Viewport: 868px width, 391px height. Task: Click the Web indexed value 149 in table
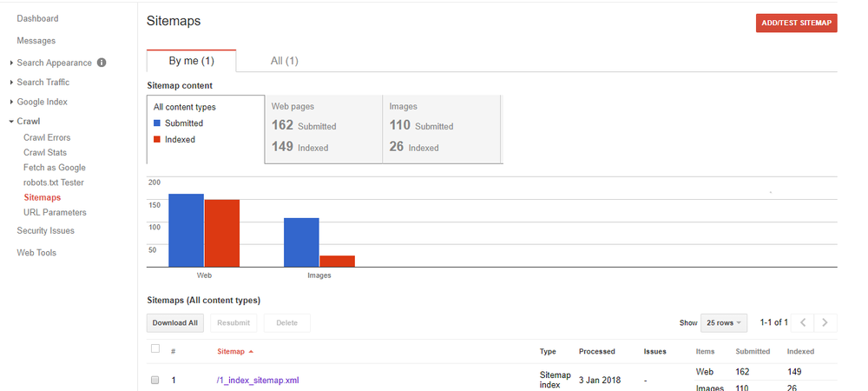794,372
